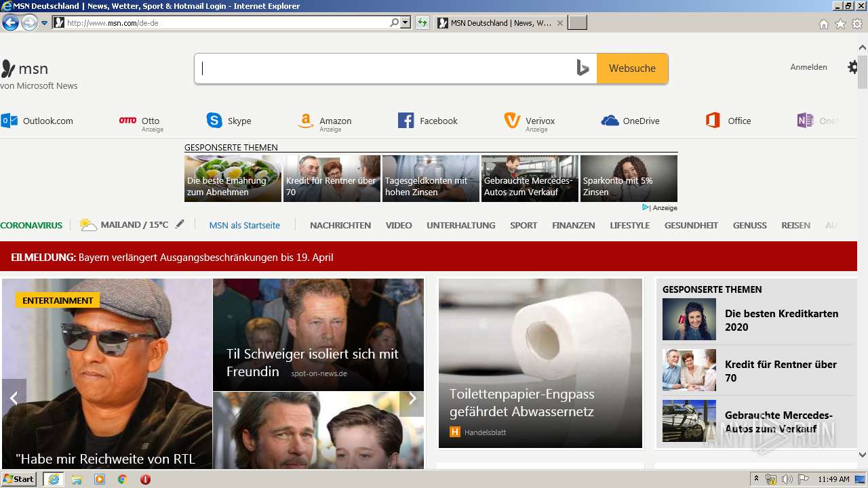Screen dimensions: 868x488
Task: Open SPORT navigation item
Action: 524,225
